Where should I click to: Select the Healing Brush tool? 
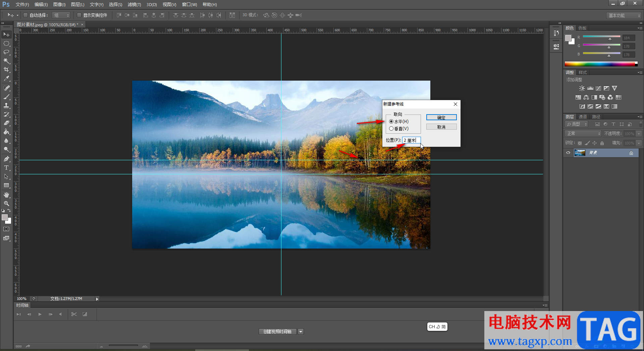(6, 88)
